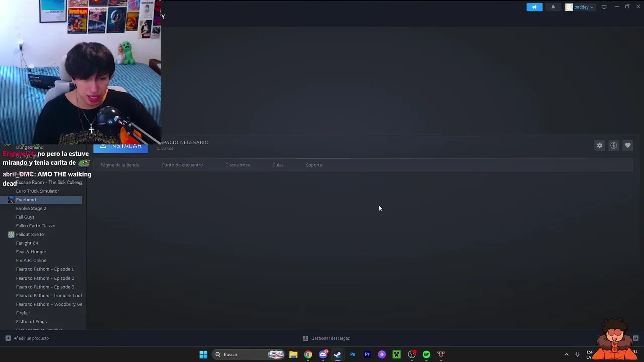Open Discord from taskbar
The height and width of the screenshot is (362, 644).
coord(323,354)
